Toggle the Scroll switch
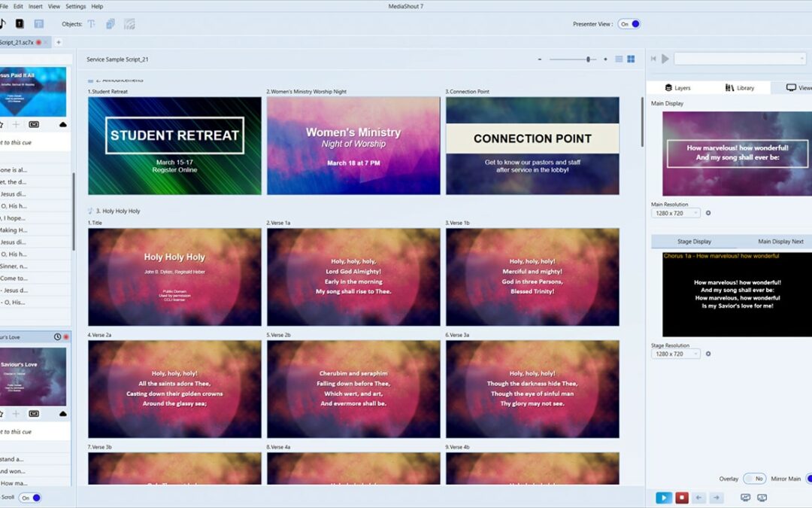The width and height of the screenshot is (812, 508). point(30,497)
